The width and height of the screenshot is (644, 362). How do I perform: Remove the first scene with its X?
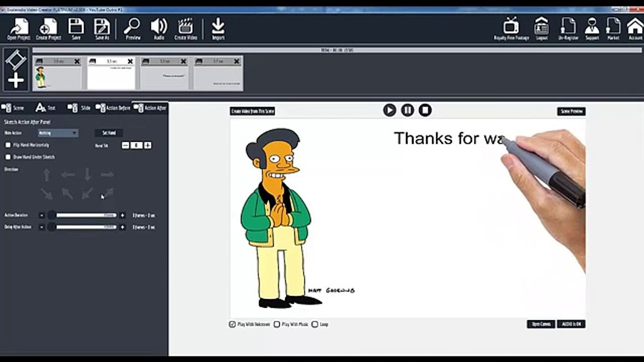77,61
